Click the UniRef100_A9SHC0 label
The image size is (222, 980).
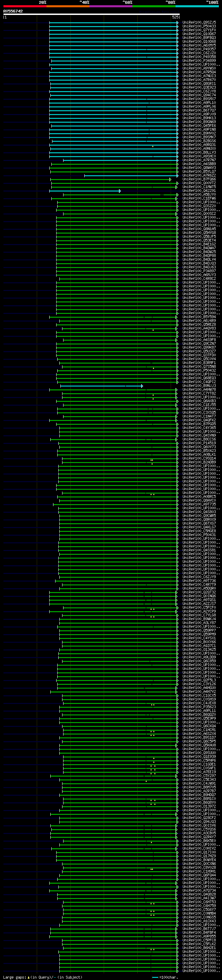pyautogui.click(x=199, y=156)
